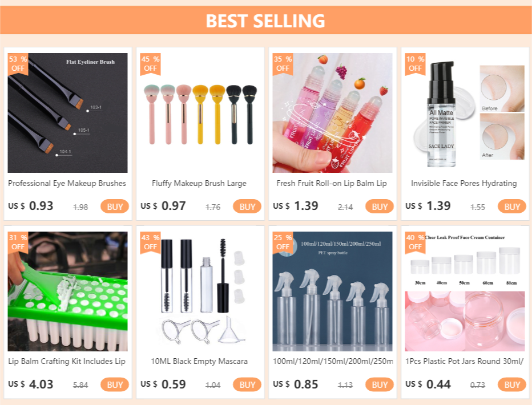Select the 53% OFF discount badge
The height and width of the screenshot is (405, 532).
coord(18,64)
